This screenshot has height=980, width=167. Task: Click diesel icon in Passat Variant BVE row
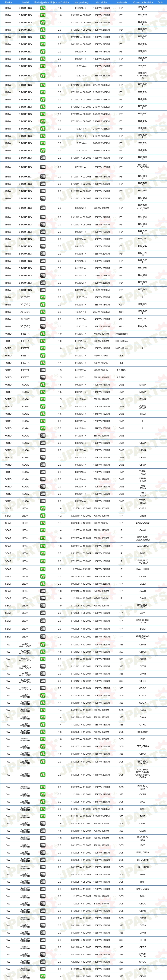click(43, 845)
